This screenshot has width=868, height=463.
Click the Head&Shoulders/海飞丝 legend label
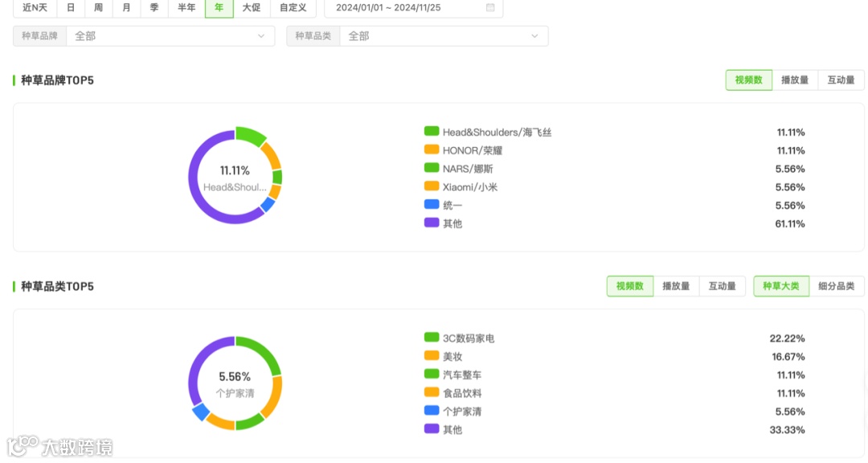[497, 133]
